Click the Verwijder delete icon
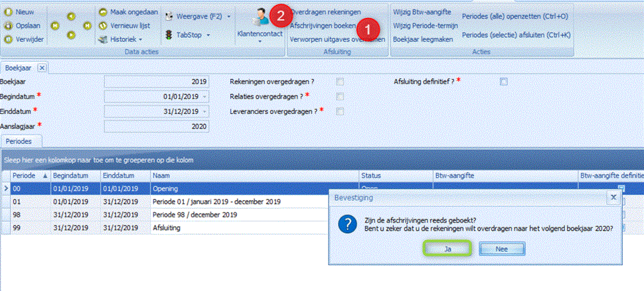Viewport: 644px width, 291px height. point(9,39)
